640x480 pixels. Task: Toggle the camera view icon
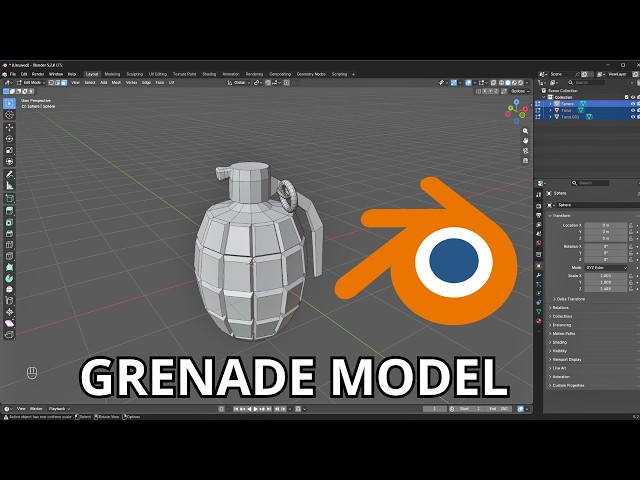pos(525,151)
